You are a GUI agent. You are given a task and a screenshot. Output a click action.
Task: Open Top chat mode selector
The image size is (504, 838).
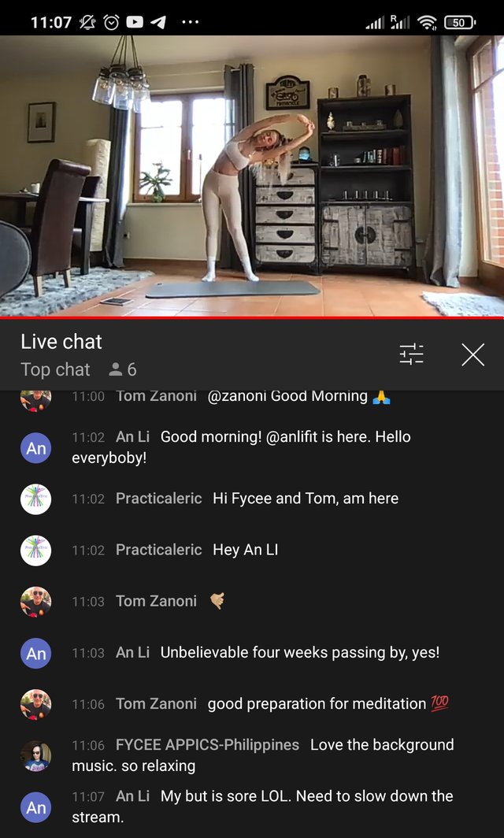click(55, 369)
